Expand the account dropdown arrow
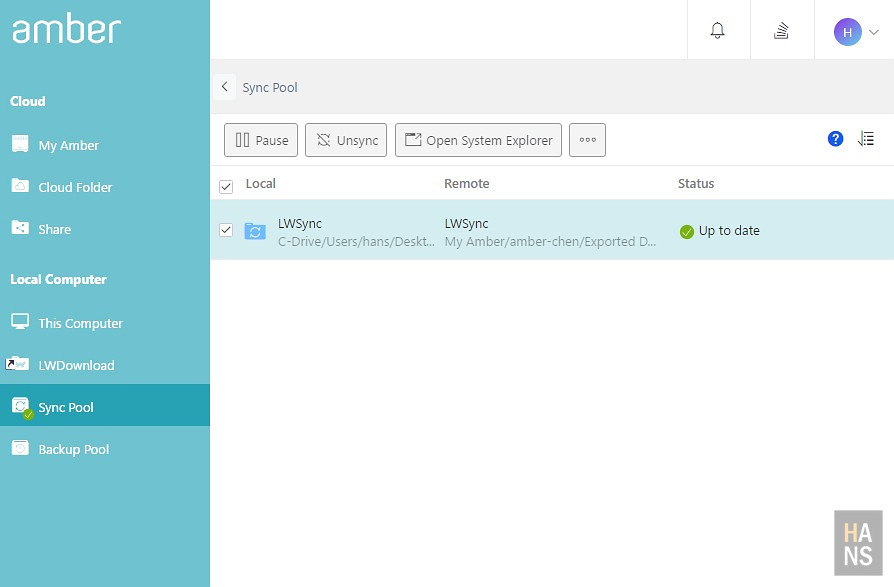 [x=873, y=32]
